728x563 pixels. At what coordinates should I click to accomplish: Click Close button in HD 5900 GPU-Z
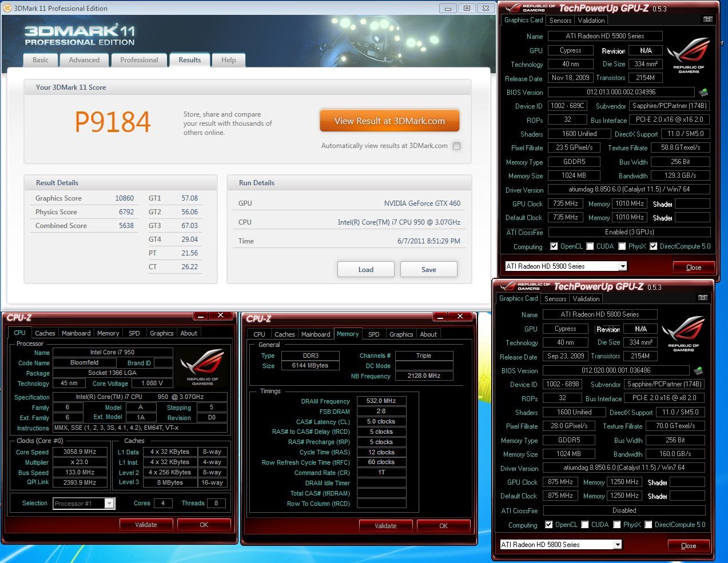coord(693,267)
